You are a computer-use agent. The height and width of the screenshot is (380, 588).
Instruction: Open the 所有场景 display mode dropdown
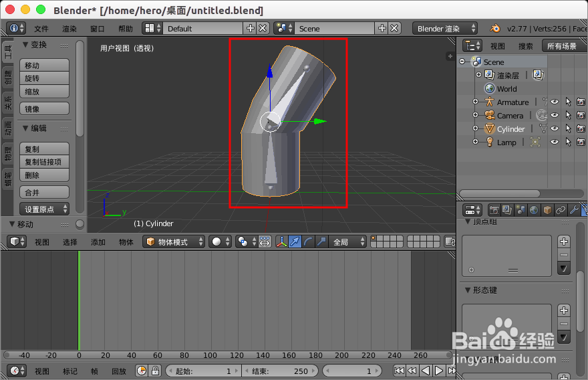tap(564, 45)
